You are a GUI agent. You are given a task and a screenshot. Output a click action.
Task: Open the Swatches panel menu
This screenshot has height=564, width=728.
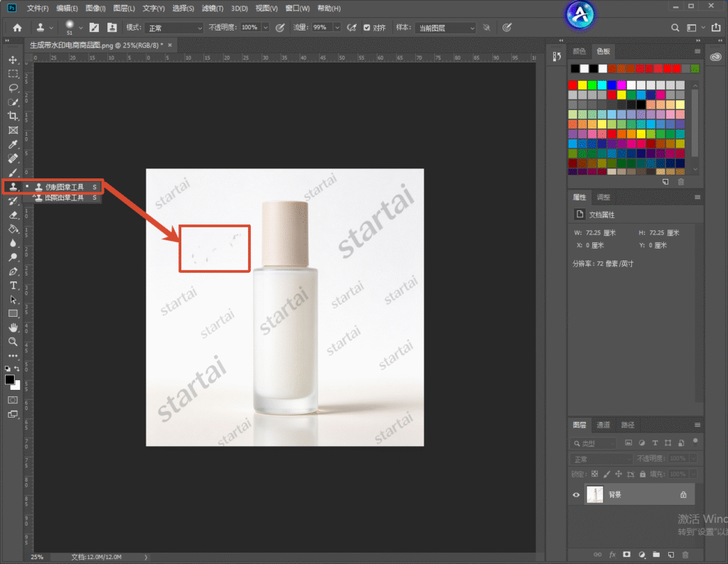pos(697,51)
